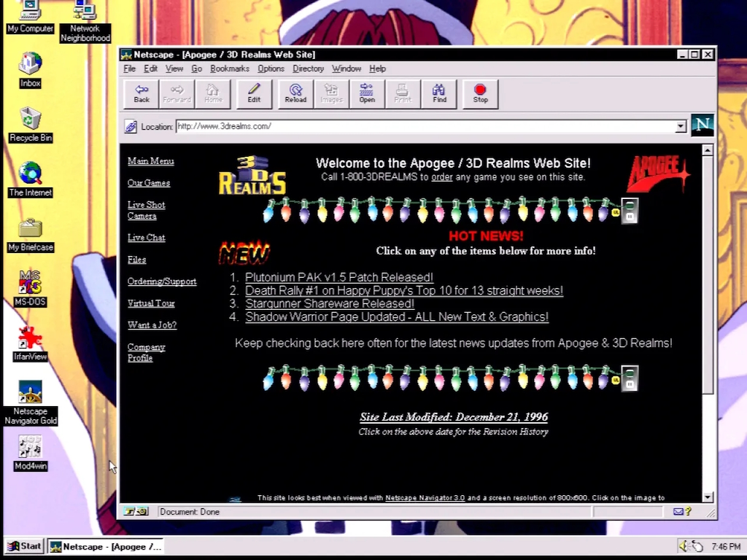Open the Recycle Bin on the desktop

coord(30,118)
